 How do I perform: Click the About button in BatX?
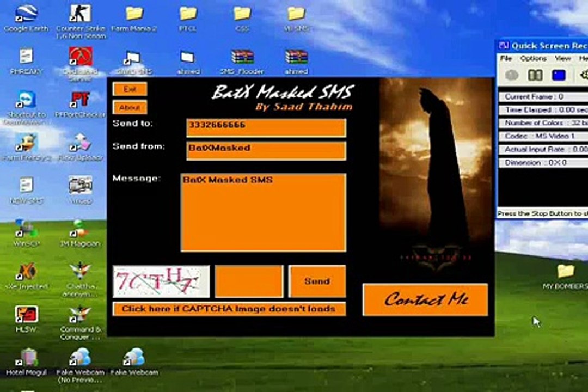(130, 108)
